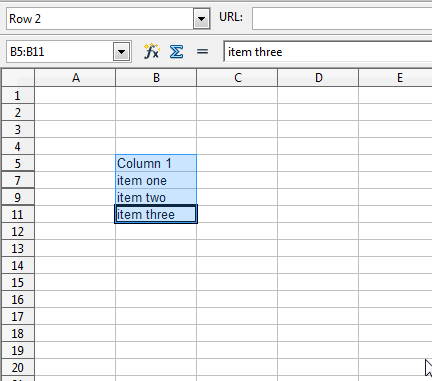Screen dimensions: 432x381
Task: Click the cell containing item one
Action: point(156,180)
